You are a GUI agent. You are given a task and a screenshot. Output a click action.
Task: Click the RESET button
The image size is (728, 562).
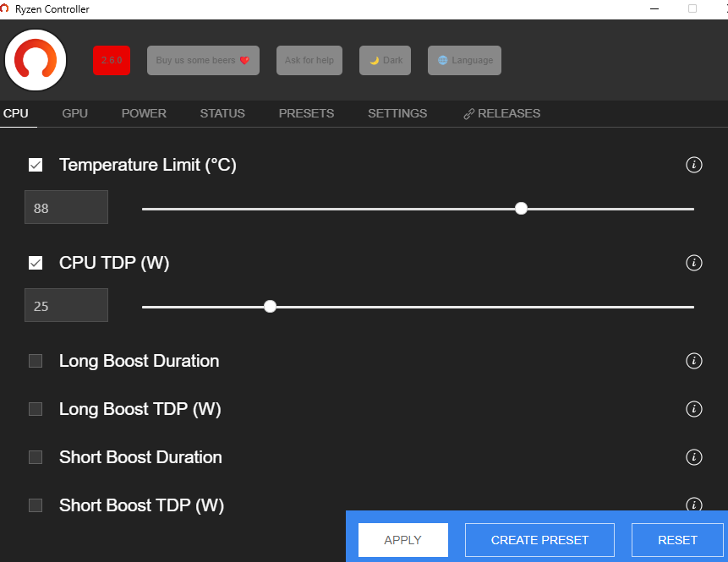pyautogui.click(x=677, y=540)
